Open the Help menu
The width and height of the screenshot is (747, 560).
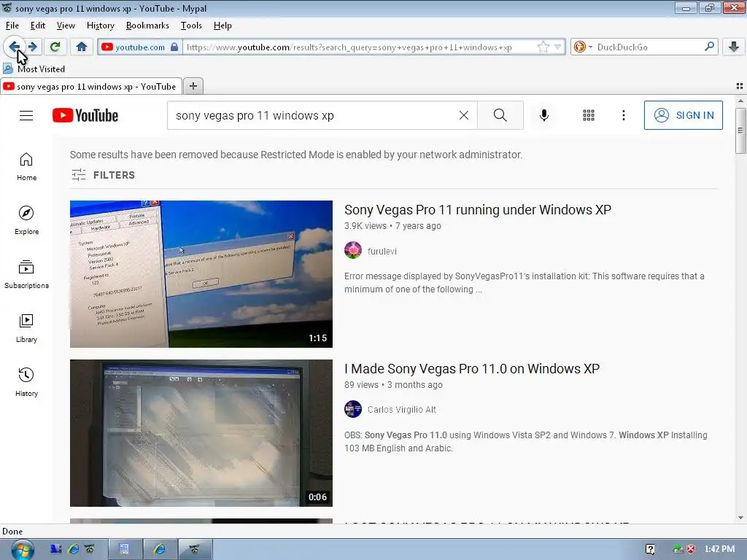point(222,26)
